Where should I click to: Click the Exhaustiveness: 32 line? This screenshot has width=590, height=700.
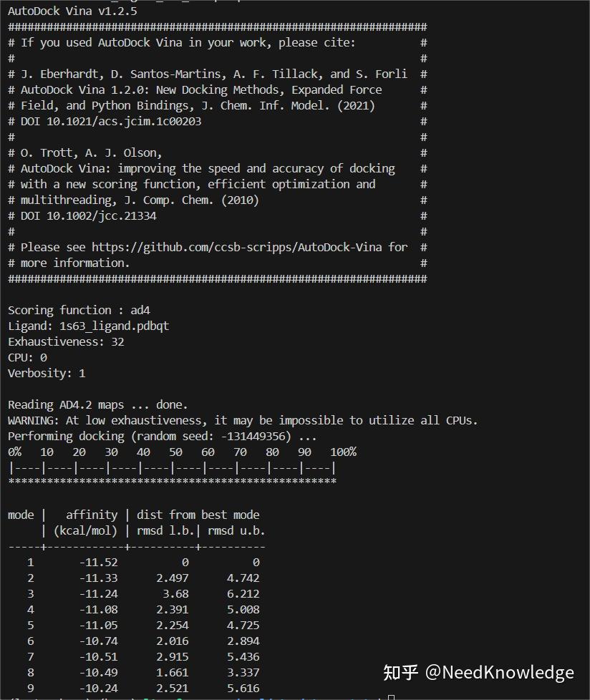coord(66,341)
